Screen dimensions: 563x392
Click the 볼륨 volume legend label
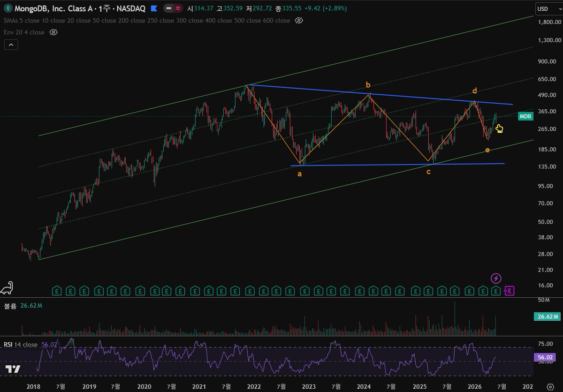(10, 306)
